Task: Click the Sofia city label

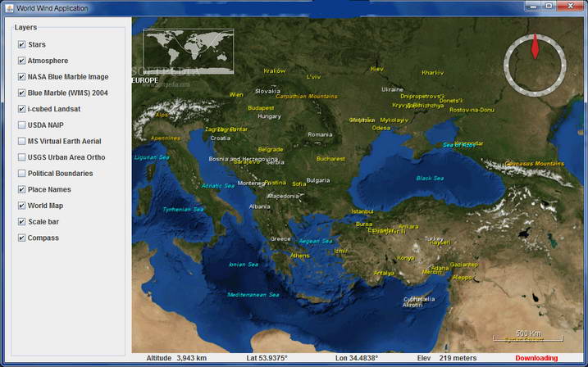Action: (x=299, y=183)
